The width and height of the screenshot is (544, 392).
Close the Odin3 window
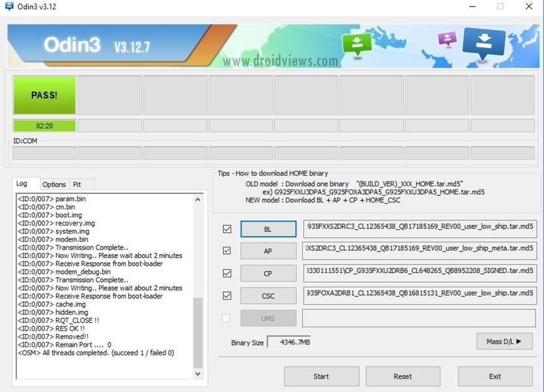click(529, 7)
